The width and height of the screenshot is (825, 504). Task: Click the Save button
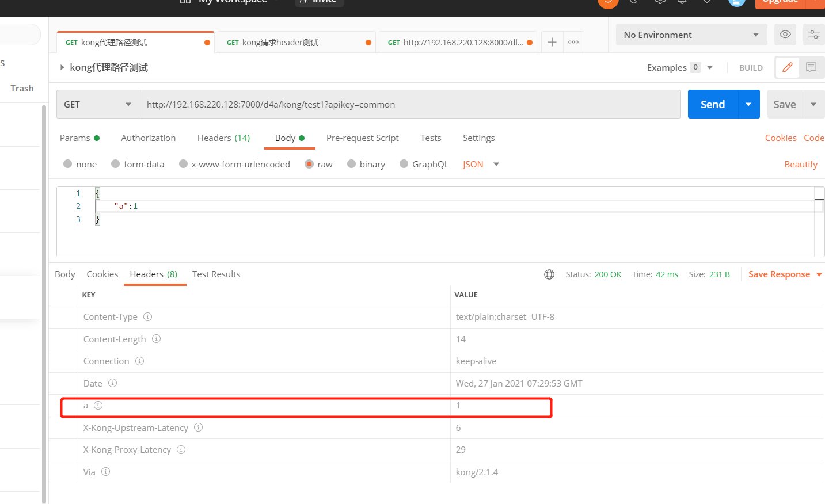pyautogui.click(x=785, y=104)
